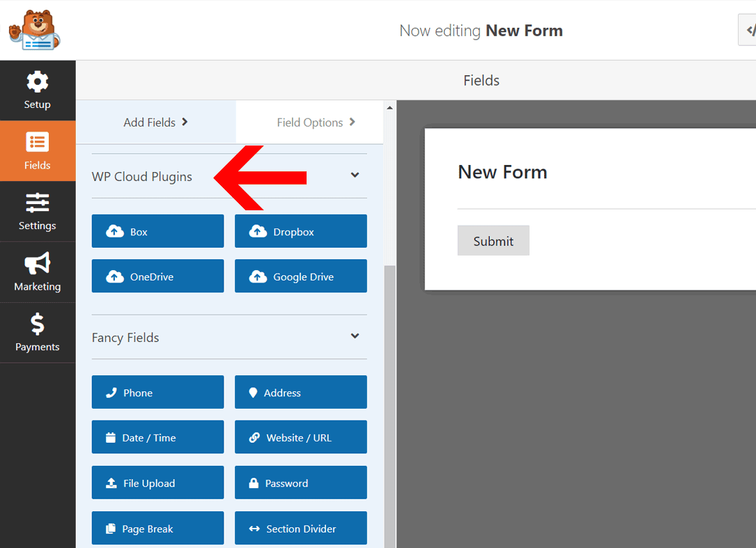756x548 pixels.
Task: Click the calendar icon on Date / Time
Action: (111, 437)
